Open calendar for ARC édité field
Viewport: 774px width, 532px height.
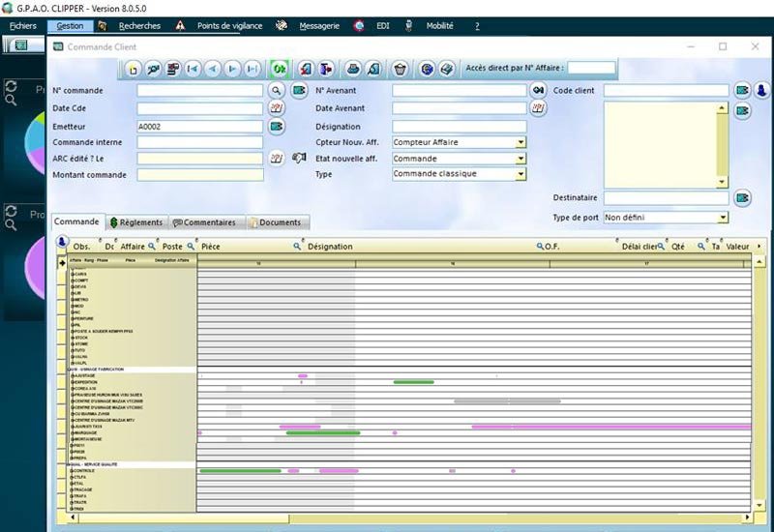277,158
